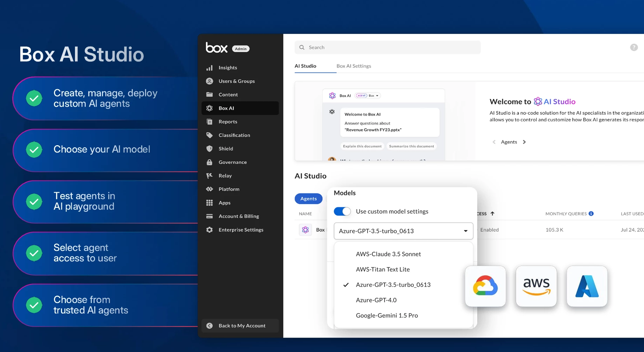Click the Google Cloud logo tile
Image resolution: width=644 pixels, height=352 pixels.
(485, 286)
